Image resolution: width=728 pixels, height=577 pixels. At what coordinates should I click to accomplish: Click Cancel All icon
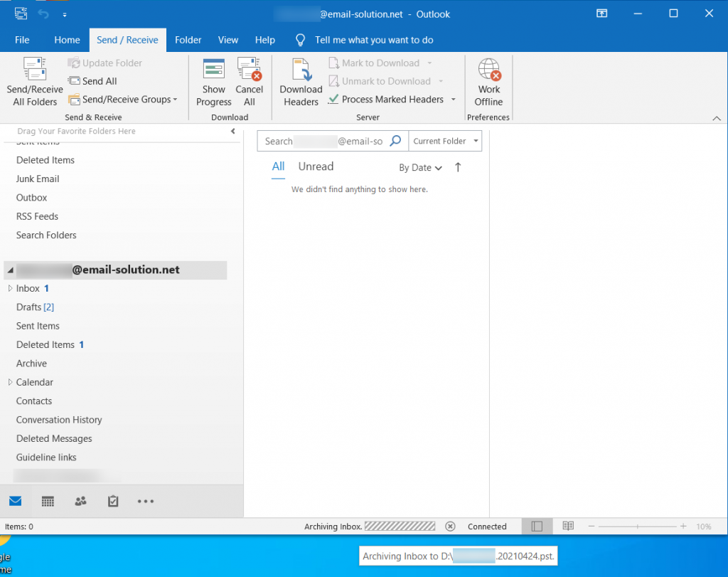tap(250, 68)
